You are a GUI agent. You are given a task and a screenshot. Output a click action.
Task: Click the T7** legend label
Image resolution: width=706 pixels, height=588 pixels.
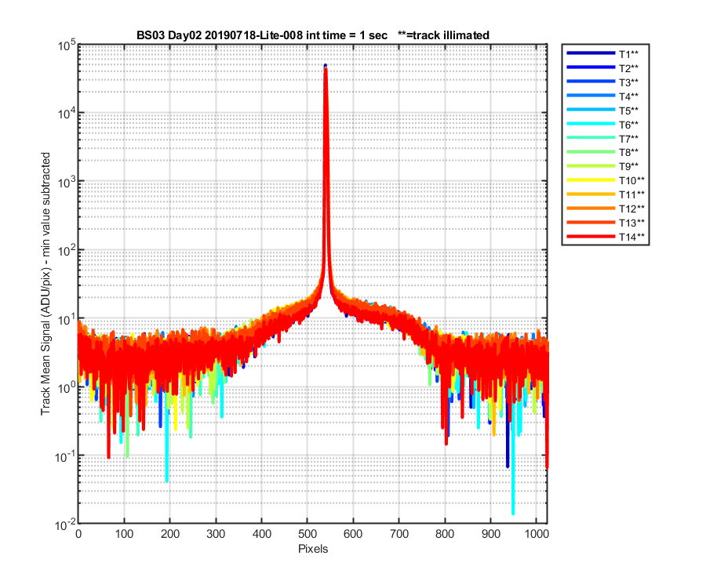pos(628,139)
